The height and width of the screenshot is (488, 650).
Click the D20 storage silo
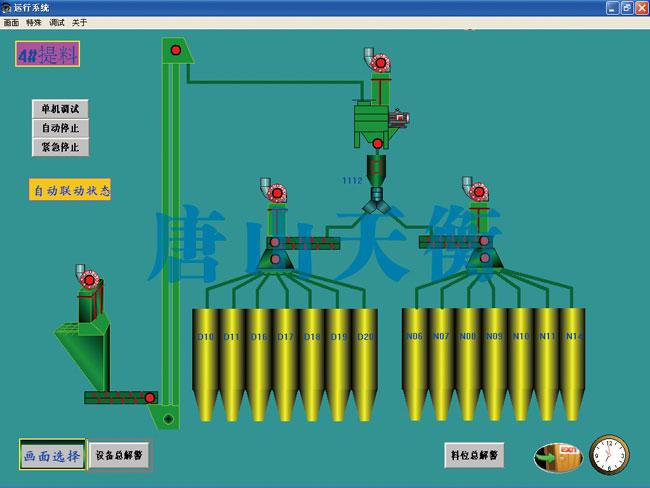[x=365, y=360]
